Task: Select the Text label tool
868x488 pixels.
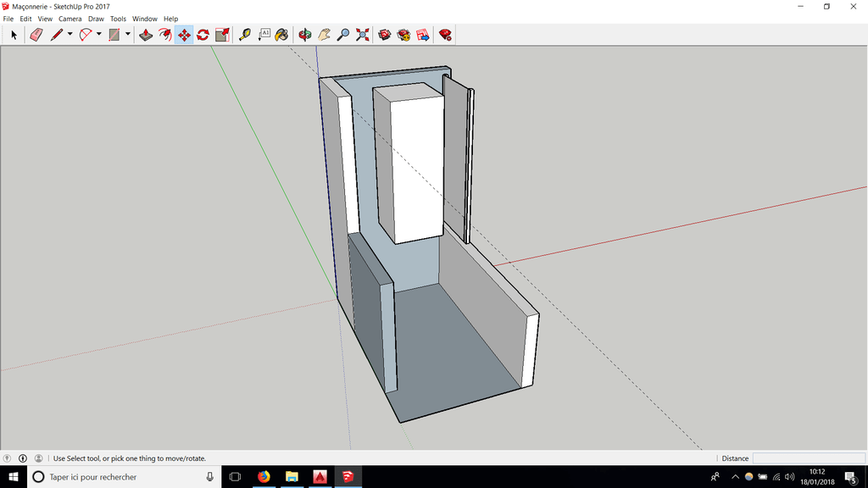Action: pyautogui.click(x=264, y=35)
